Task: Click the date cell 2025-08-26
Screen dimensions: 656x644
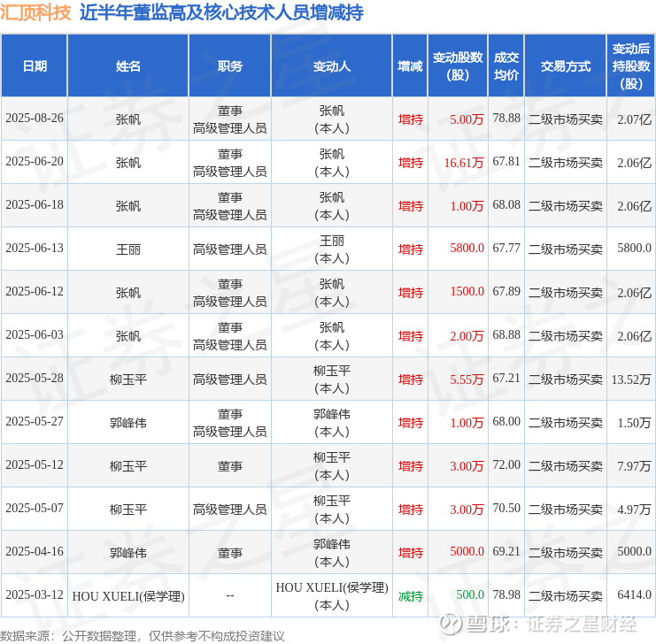Action: coord(35,119)
